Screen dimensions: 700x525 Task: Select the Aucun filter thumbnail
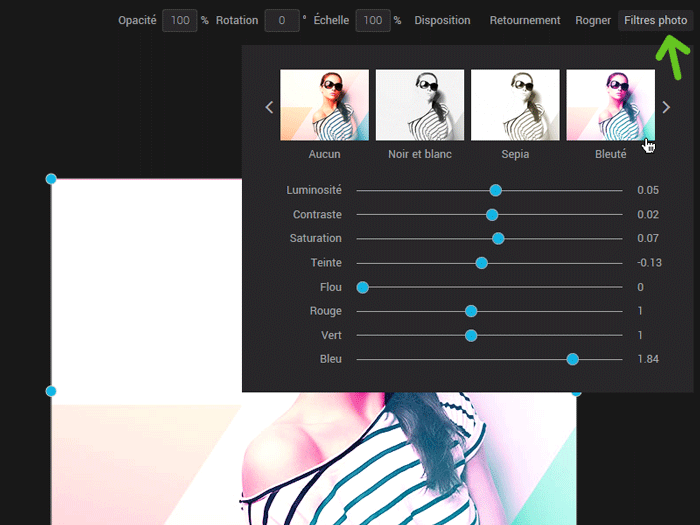coord(324,105)
